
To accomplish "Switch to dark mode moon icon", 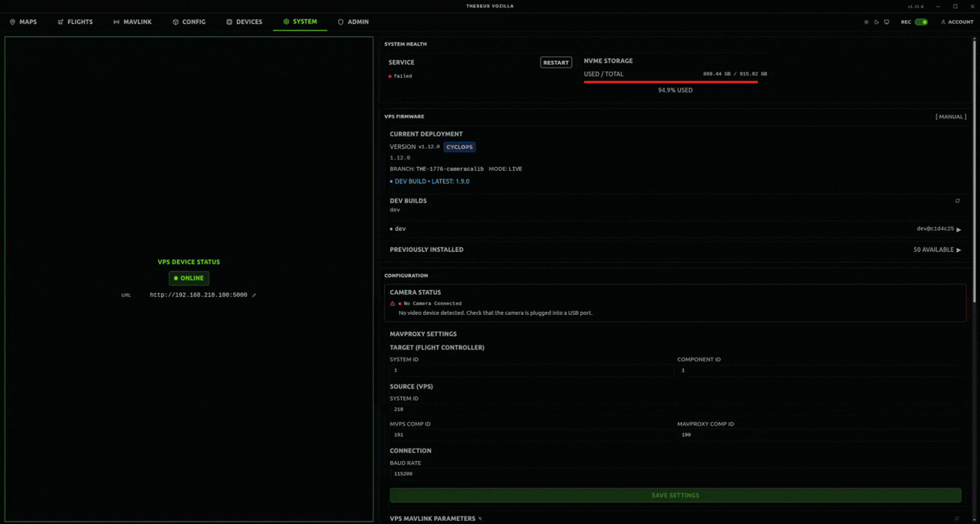I will (877, 22).
